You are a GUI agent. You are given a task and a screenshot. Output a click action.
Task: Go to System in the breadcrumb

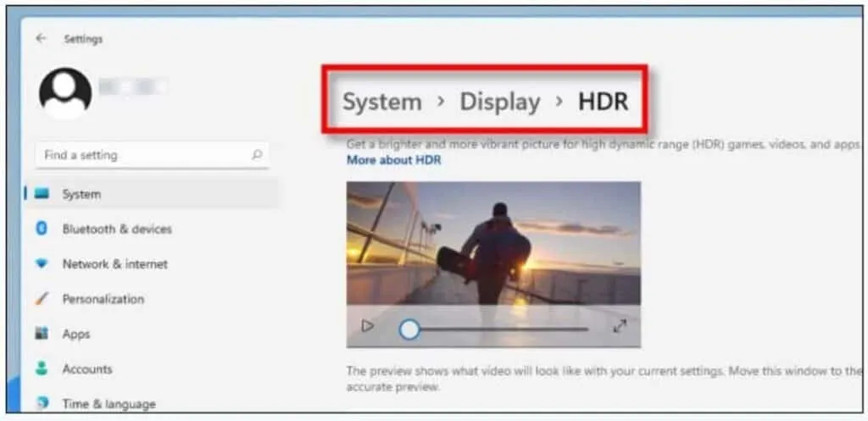pyautogui.click(x=381, y=102)
